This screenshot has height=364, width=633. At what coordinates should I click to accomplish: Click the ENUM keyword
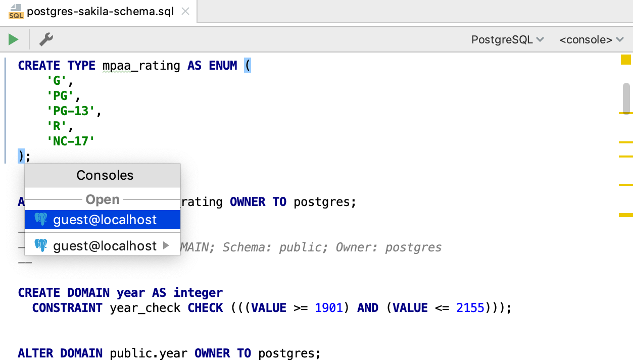pyautogui.click(x=223, y=66)
